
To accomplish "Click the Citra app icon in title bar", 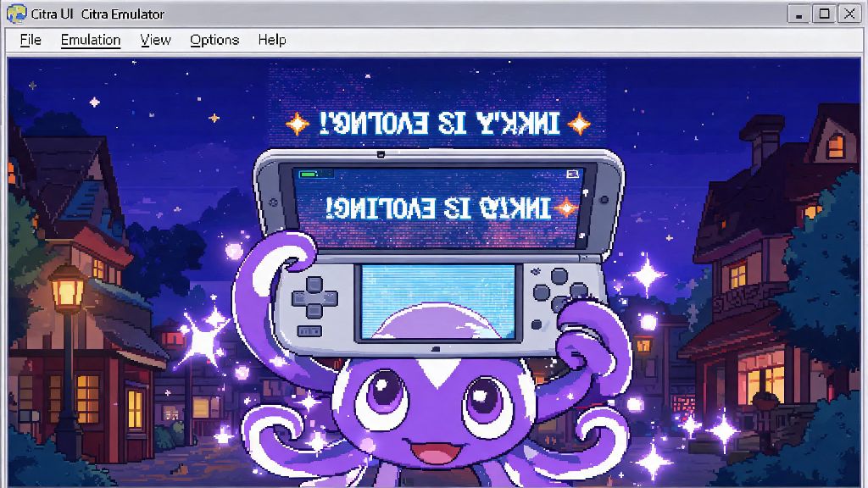I will 17,14.
